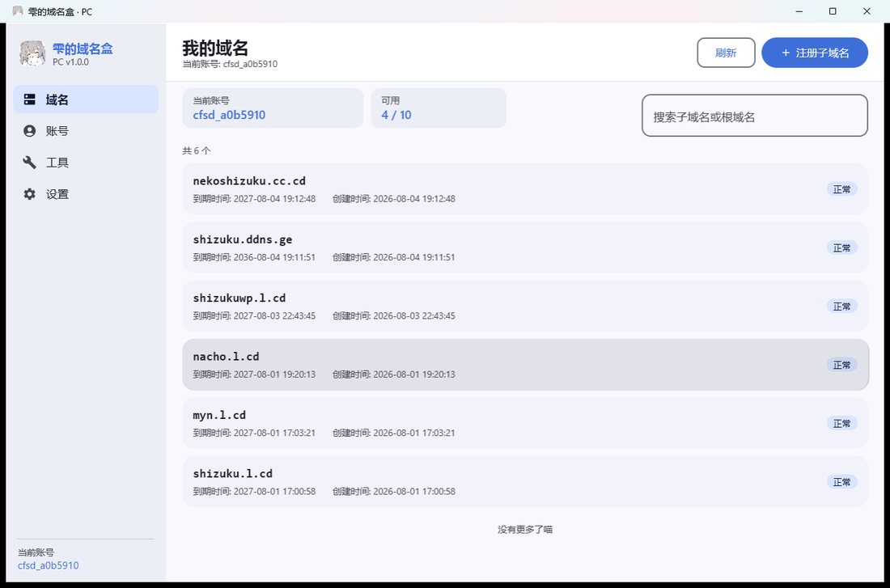Click 正常 badge on nekoshizuku.cc.cd row

coord(841,189)
